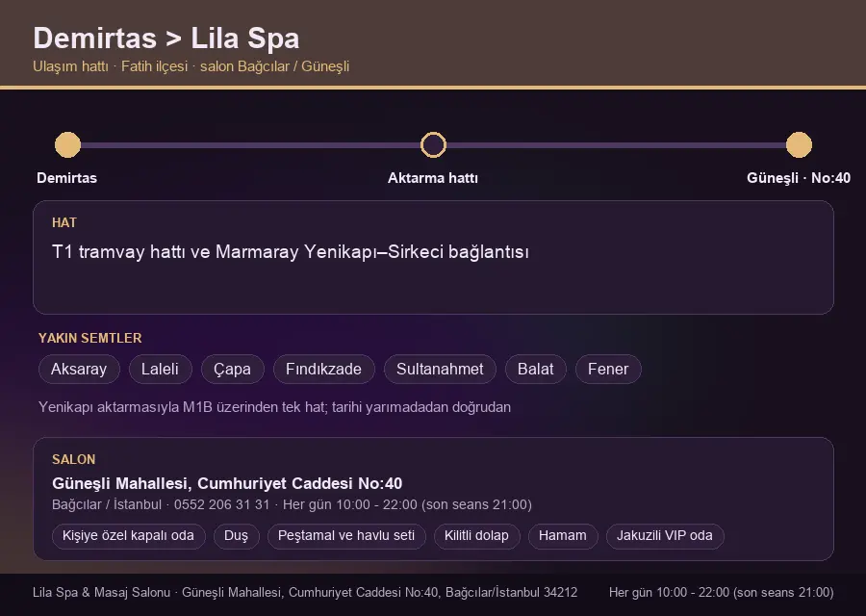Click the footer Lila Spa & Masaj Salonu address
The image size is (866, 616).
click(305, 592)
